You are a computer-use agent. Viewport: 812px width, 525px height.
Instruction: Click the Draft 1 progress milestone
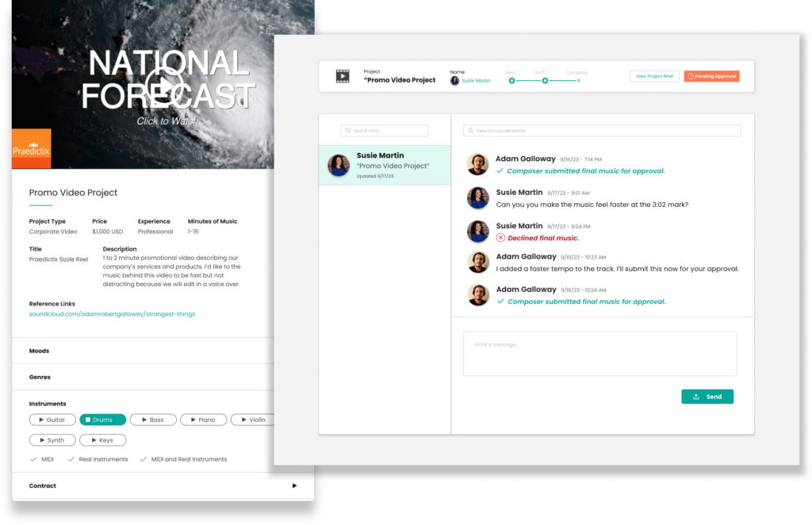546,80
